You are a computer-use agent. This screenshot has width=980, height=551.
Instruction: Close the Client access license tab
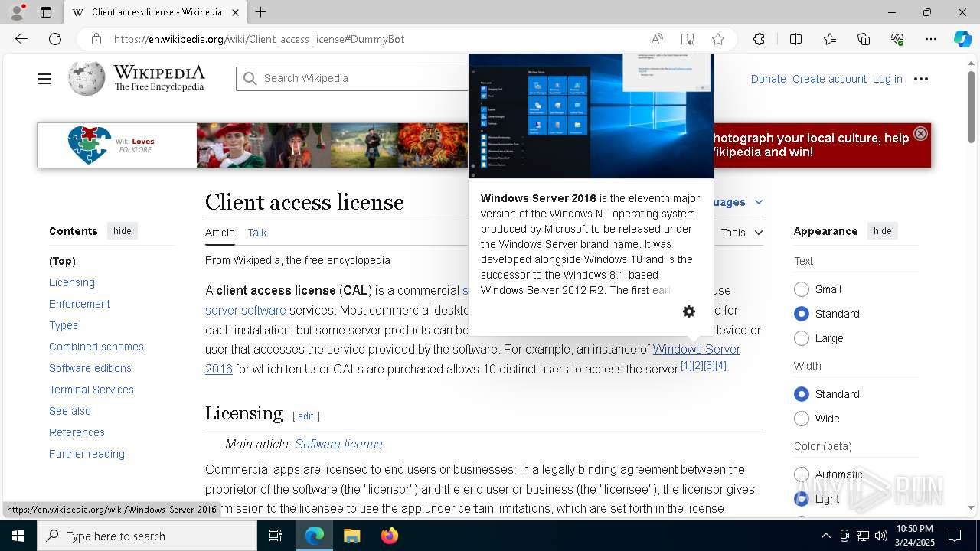[236, 12]
